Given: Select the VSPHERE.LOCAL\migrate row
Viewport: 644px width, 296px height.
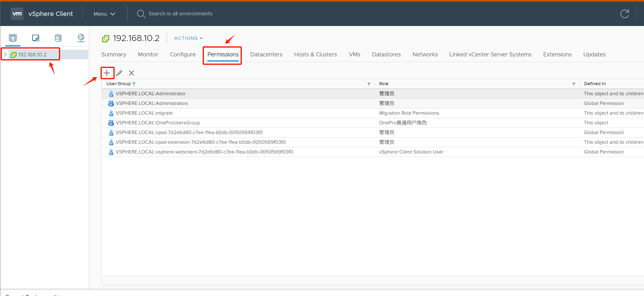Looking at the screenshot, I should (x=373, y=113).
